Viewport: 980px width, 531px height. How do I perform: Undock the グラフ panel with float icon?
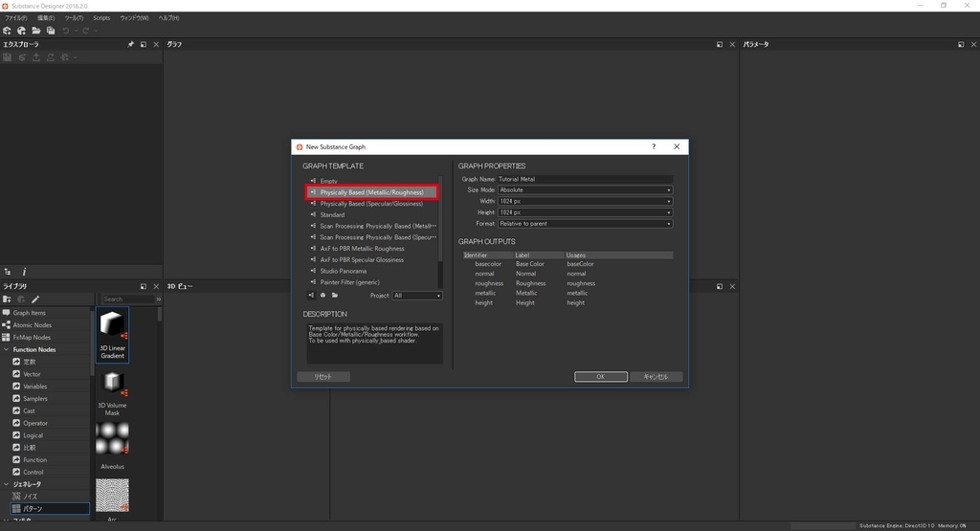click(x=720, y=44)
